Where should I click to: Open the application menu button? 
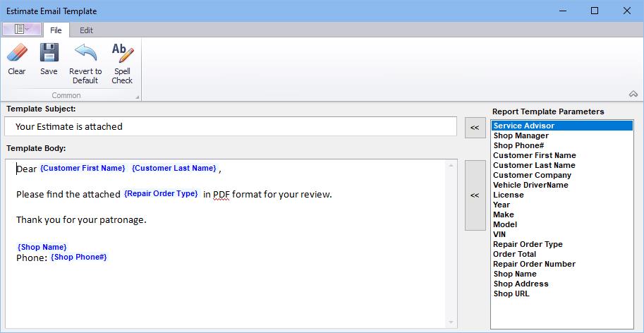coord(20,30)
